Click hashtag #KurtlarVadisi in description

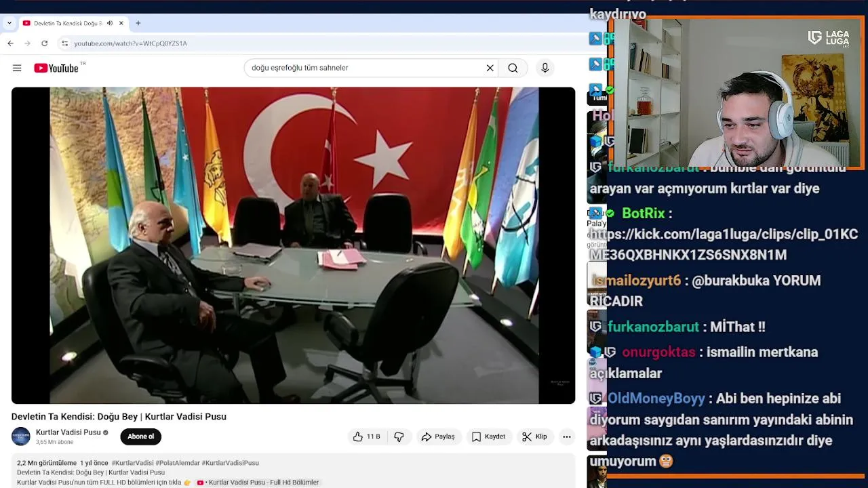[x=132, y=463]
